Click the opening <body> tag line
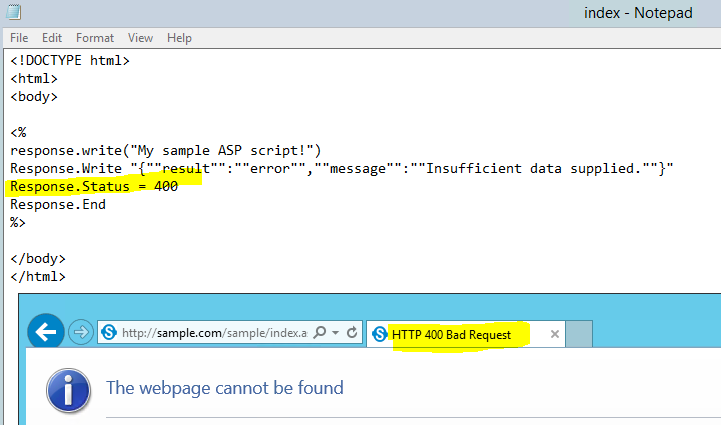 coord(34,97)
